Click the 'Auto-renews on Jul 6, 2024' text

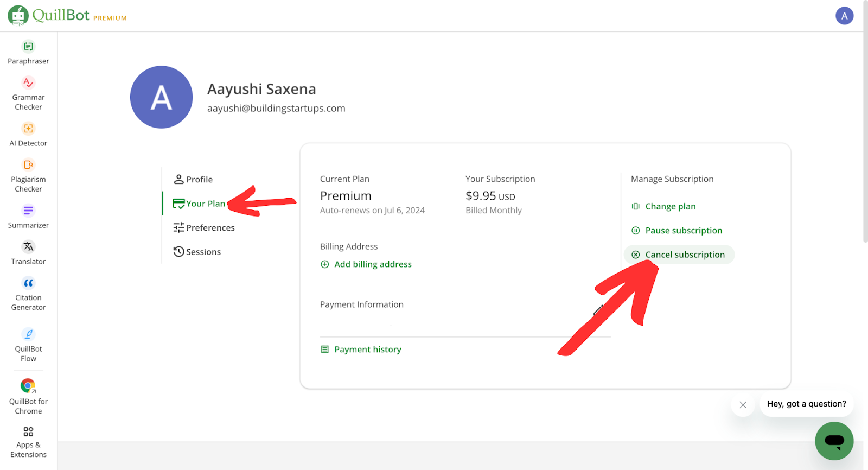coord(372,211)
